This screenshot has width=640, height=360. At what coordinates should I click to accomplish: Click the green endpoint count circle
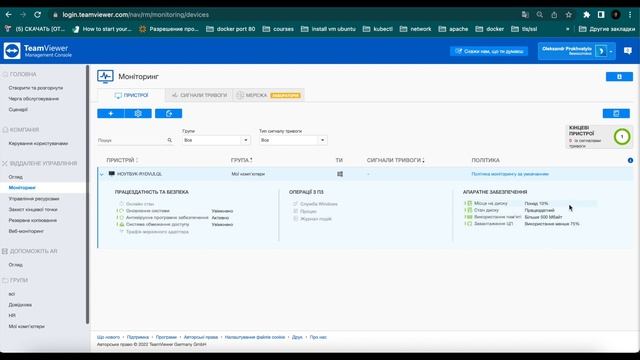622,137
